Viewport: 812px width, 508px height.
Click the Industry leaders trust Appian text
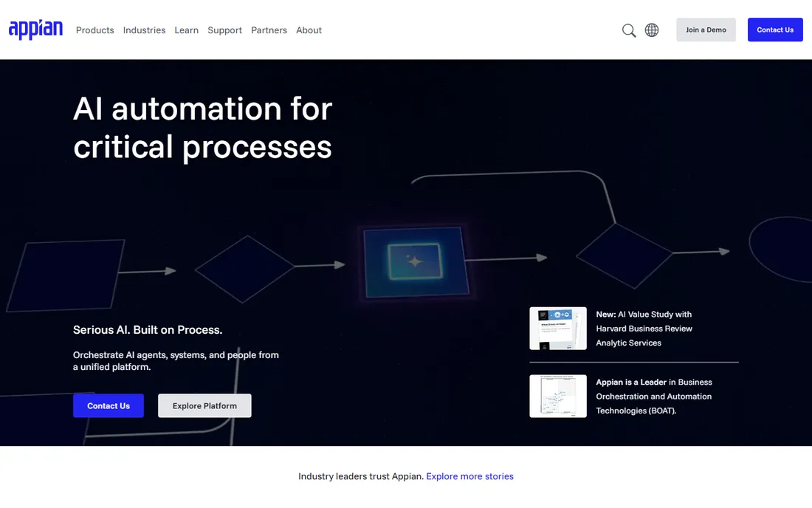361,476
